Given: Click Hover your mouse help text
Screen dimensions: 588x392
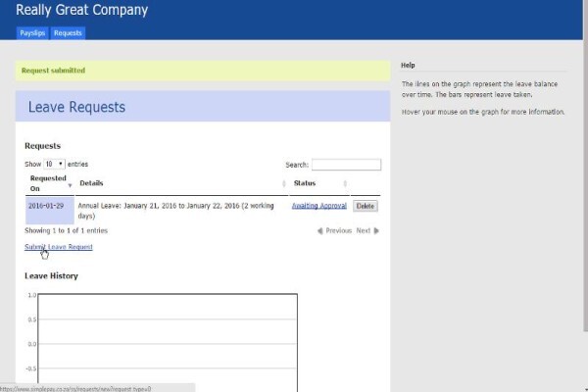Looking at the screenshot, I should point(483,112).
